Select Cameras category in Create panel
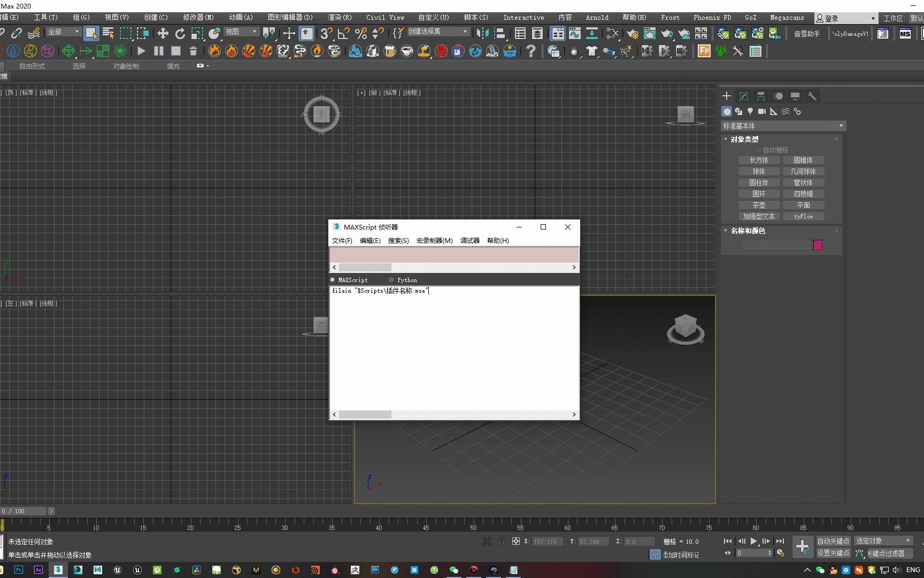The height and width of the screenshot is (578, 924). (x=762, y=111)
